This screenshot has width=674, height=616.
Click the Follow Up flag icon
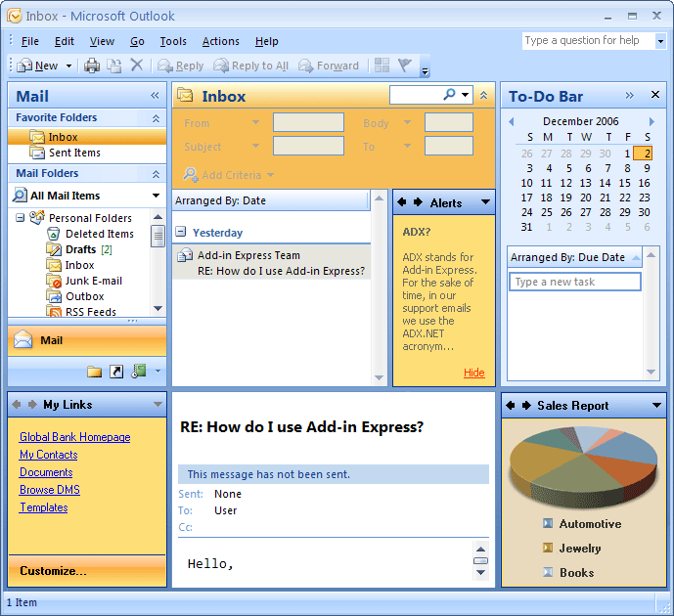point(404,66)
